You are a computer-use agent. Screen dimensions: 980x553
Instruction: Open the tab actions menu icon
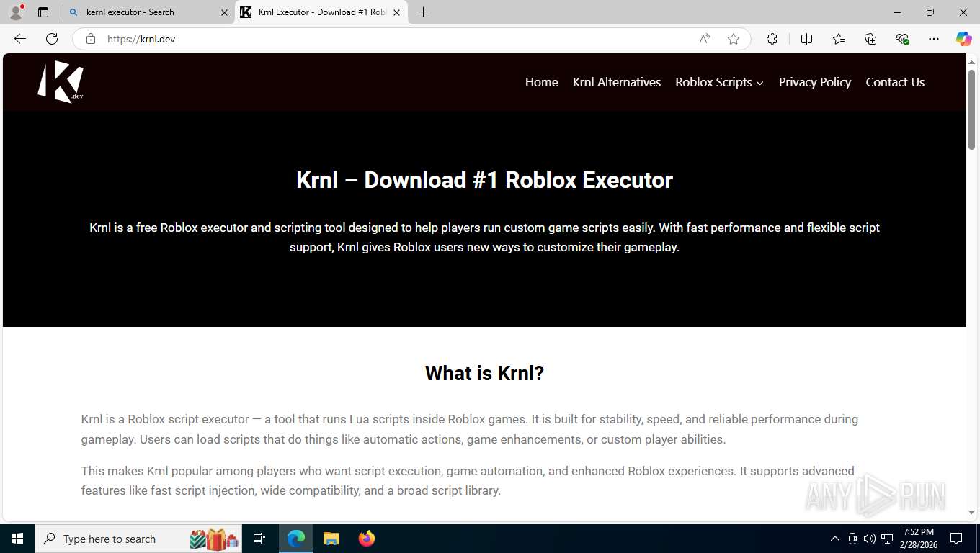coord(43,12)
